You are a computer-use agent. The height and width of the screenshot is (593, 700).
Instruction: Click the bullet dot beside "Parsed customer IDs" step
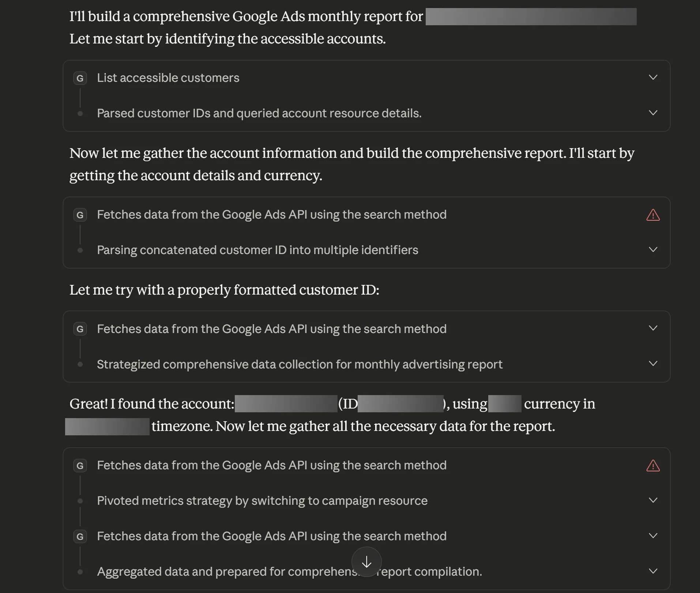80,113
